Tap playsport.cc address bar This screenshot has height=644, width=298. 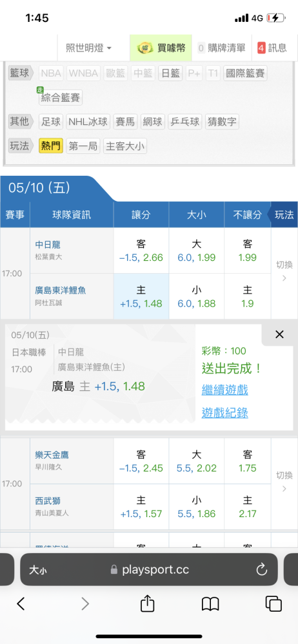[x=149, y=570]
